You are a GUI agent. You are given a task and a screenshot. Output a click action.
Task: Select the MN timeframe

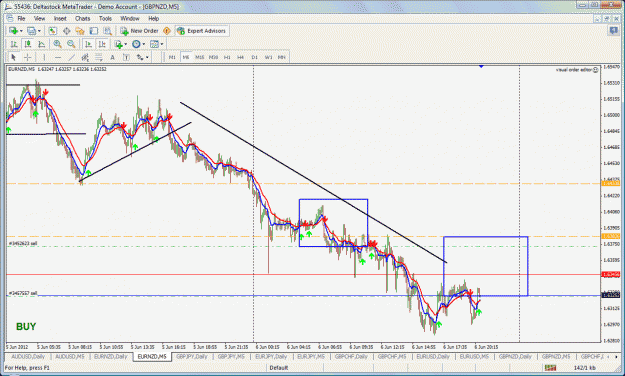(282, 57)
